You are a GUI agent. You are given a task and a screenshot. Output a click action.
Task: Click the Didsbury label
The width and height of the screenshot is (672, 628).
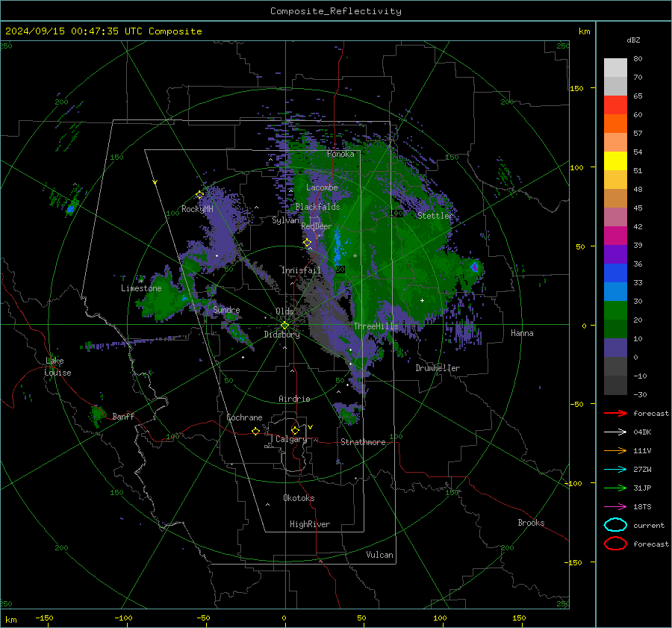(x=282, y=335)
